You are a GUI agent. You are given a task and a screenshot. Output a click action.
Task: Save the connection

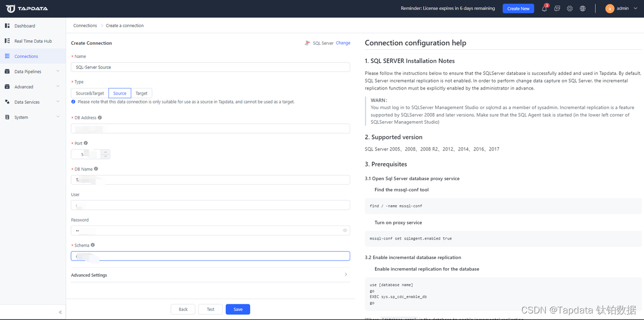click(238, 309)
